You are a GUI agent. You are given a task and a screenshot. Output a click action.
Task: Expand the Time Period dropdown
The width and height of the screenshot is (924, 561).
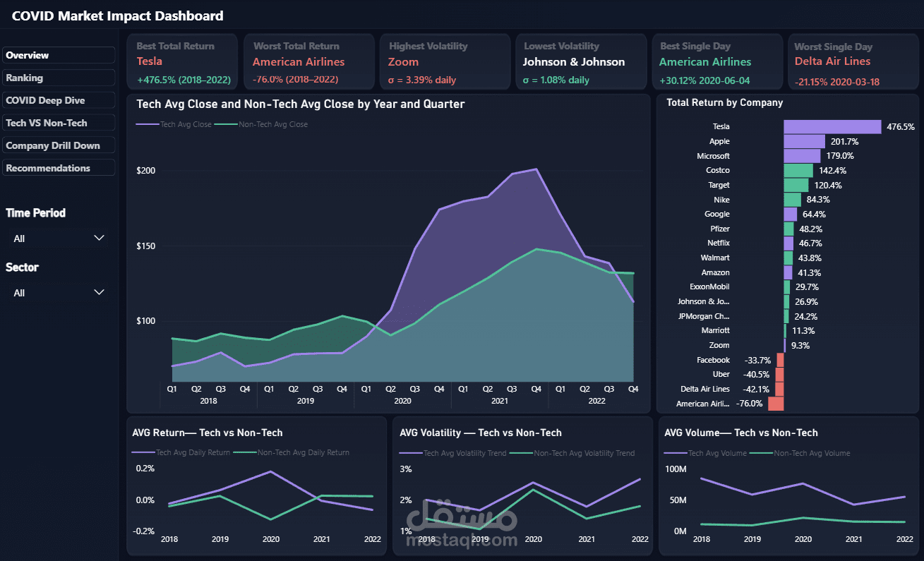(x=59, y=239)
